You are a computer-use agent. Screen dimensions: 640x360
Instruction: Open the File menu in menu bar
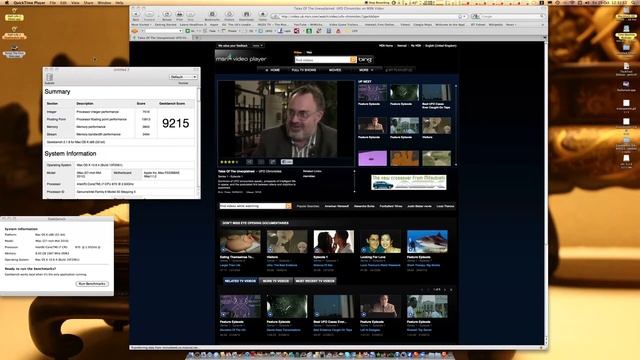pyautogui.click(x=53, y=2)
